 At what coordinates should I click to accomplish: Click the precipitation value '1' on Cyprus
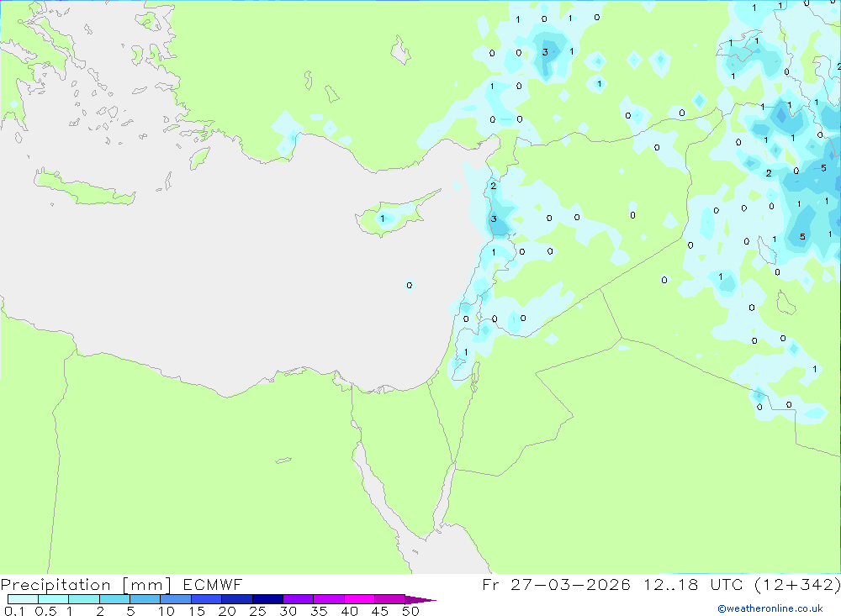[x=383, y=218]
